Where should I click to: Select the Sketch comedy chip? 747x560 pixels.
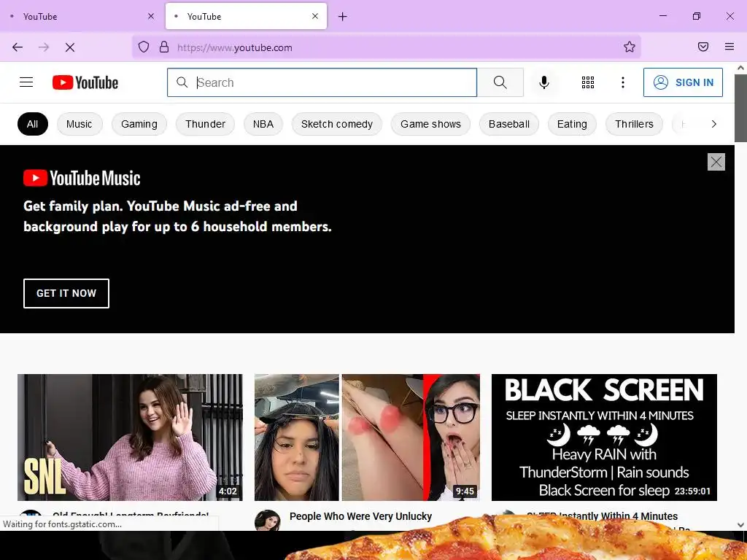click(x=337, y=124)
